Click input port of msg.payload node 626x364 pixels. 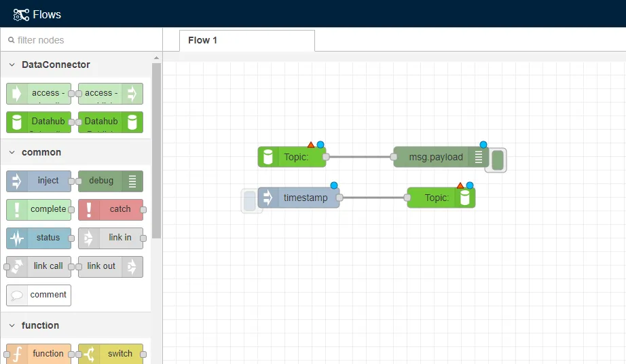pyautogui.click(x=394, y=157)
